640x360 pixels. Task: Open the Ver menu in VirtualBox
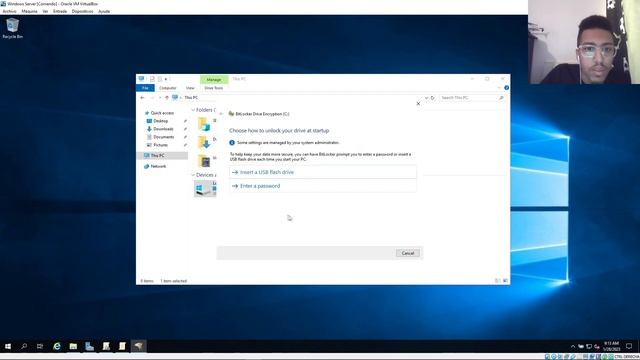pos(45,11)
